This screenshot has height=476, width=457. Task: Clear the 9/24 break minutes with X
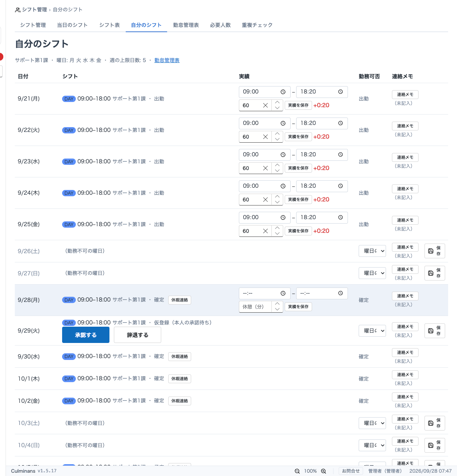[265, 200]
